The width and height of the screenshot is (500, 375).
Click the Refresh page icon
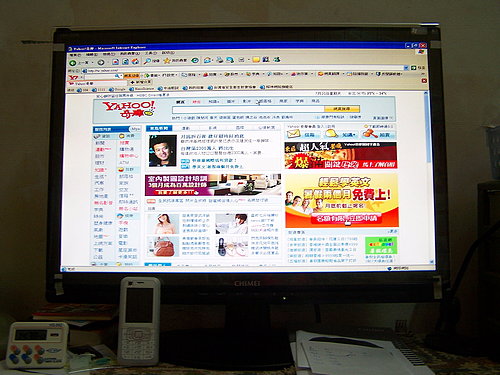click(125, 62)
